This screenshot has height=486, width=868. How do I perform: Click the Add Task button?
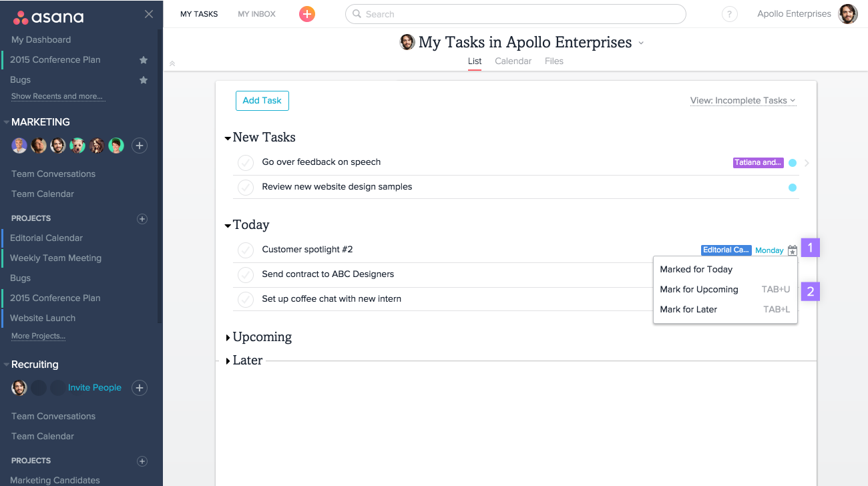coord(262,101)
